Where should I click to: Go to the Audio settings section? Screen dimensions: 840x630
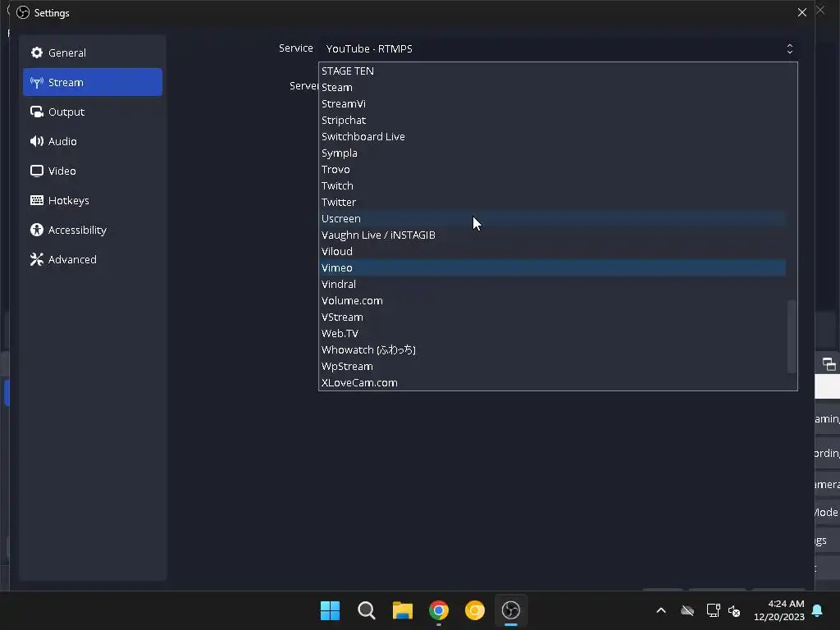92,141
